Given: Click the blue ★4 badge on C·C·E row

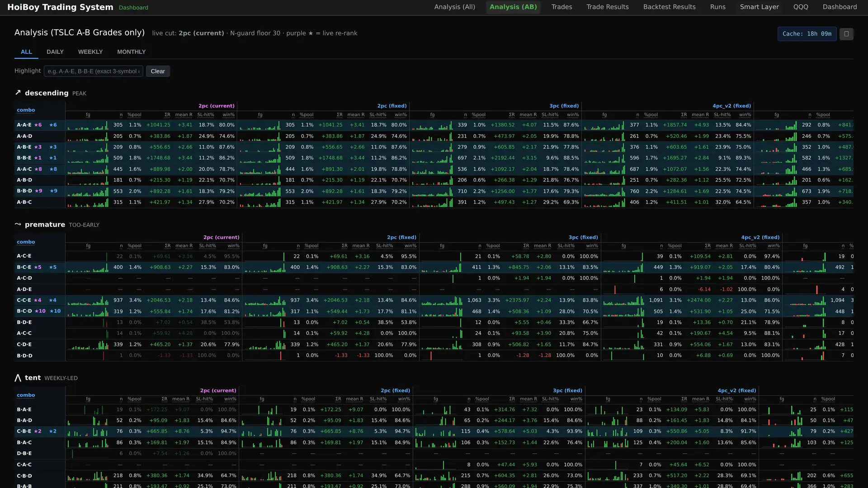Looking at the screenshot, I should click(x=53, y=300).
